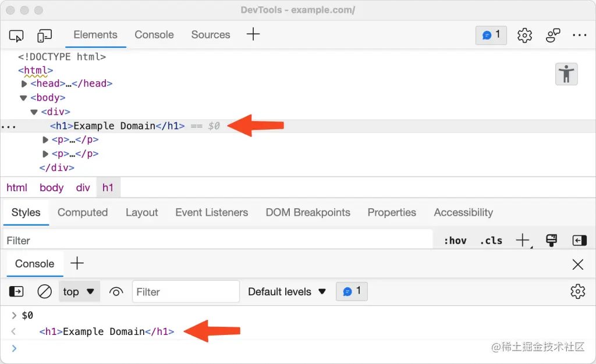Switch to the Elements tab
This screenshot has width=596, height=364.
pos(95,34)
